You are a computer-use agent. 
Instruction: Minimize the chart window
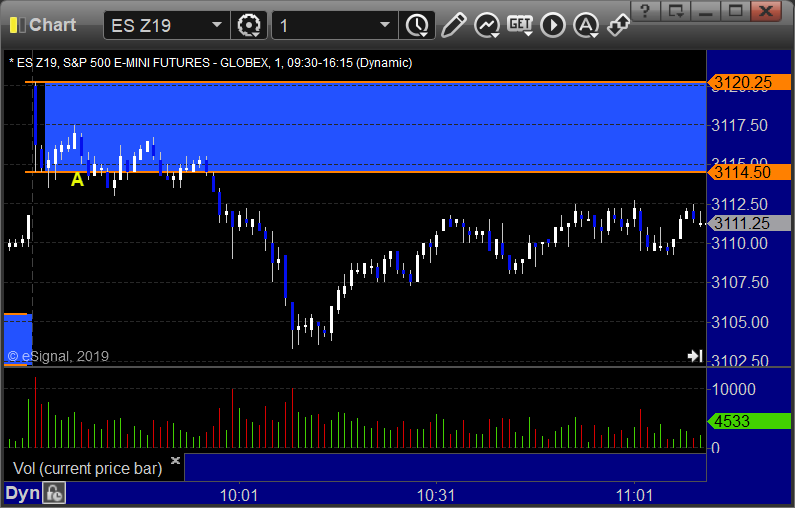705,11
